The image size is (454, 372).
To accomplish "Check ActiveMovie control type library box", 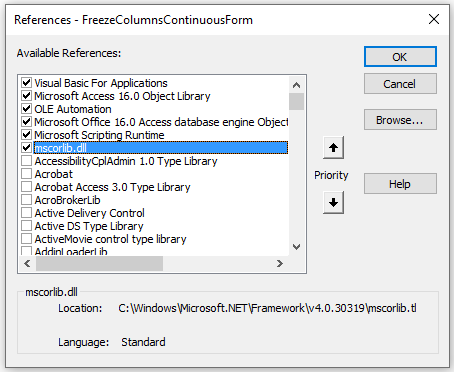I will pos(26,239).
